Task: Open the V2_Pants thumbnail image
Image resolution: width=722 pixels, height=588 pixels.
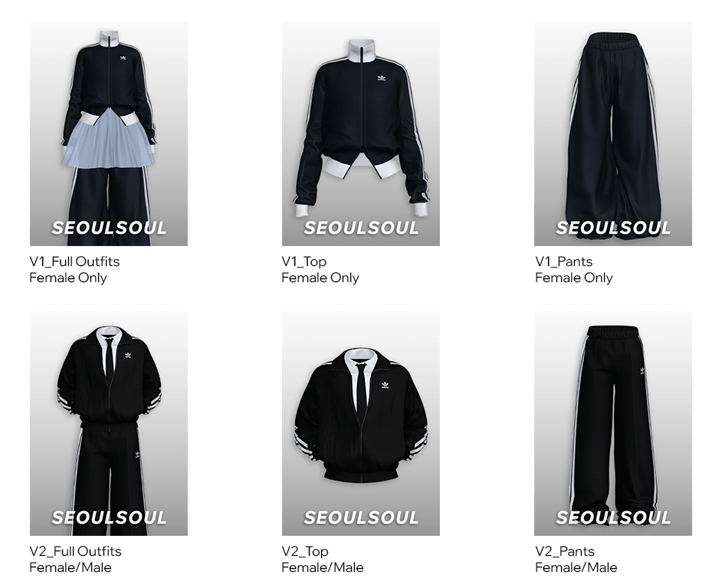Action: 613,423
